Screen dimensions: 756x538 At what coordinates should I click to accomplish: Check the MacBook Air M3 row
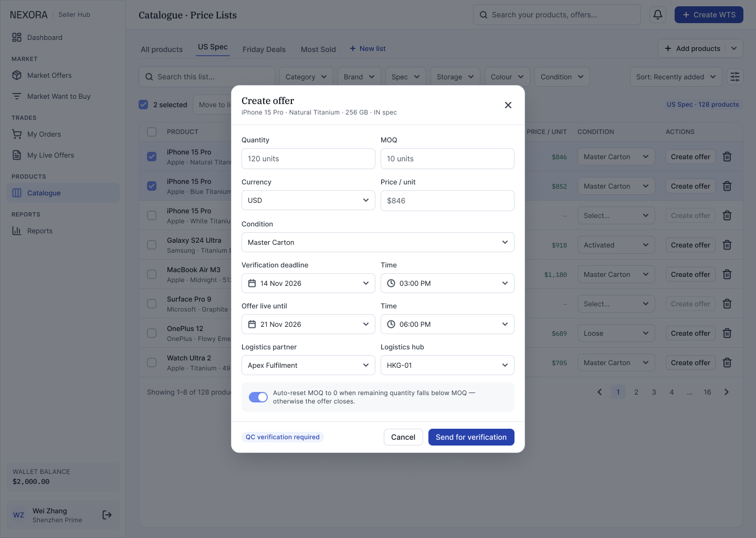[x=152, y=274]
